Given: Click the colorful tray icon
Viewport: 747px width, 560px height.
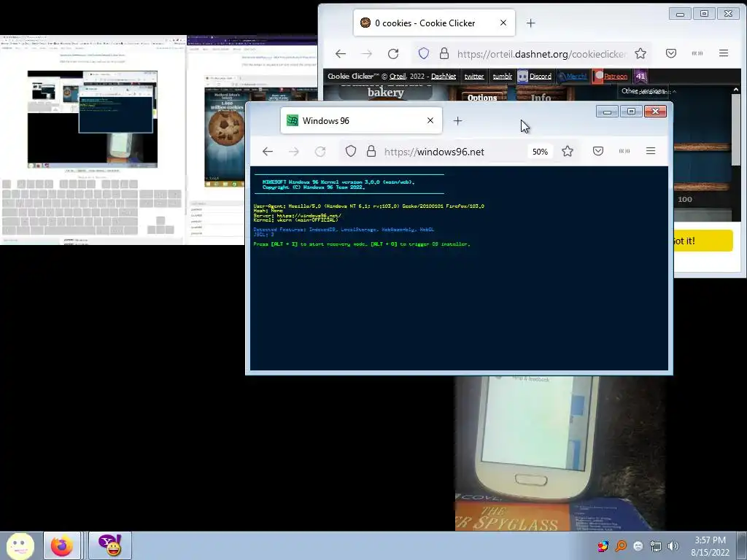Looking at the screenshot, I should click(603, 546).
